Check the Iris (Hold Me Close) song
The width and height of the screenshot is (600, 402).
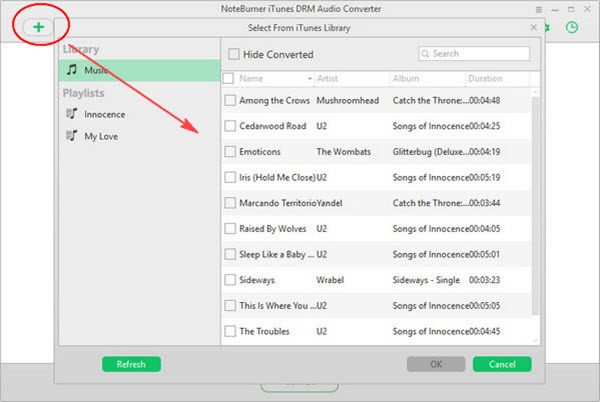click(230, 177)
